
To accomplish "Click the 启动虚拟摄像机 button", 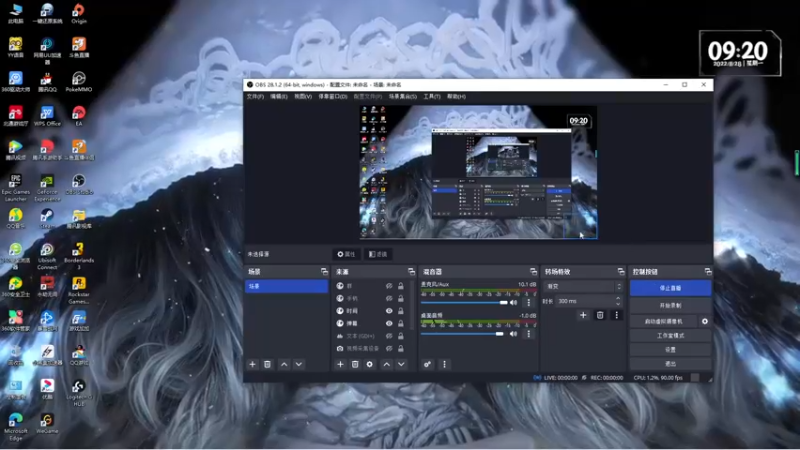I will point(663,321).
